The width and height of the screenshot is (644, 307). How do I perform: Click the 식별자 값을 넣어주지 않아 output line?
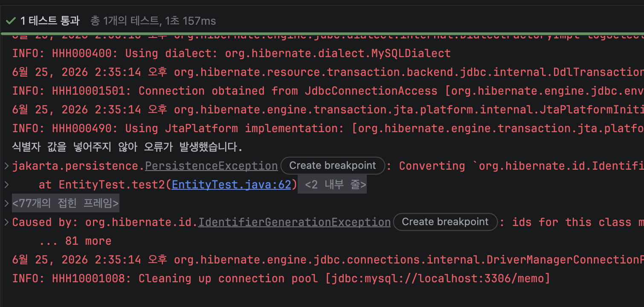coord(128,147)
